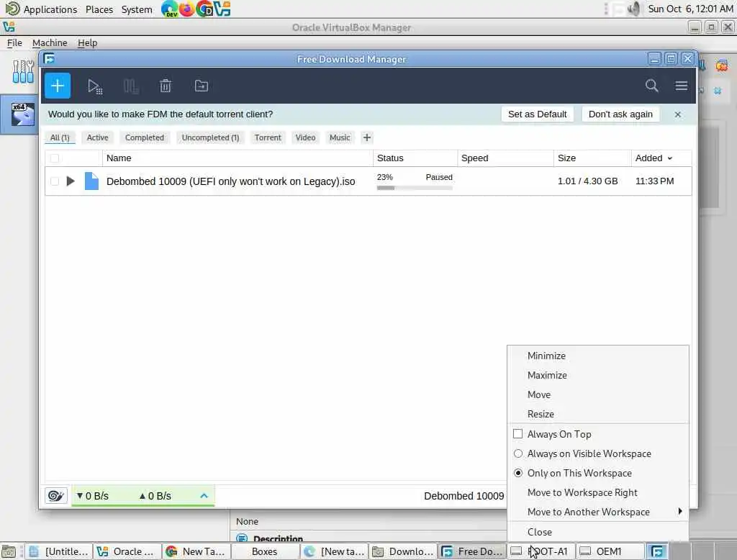Choose Move from the window context menu

[598, 394]
